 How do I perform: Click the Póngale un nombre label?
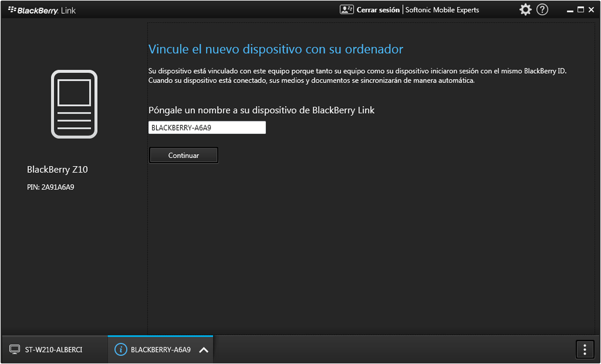click(262, 110)
